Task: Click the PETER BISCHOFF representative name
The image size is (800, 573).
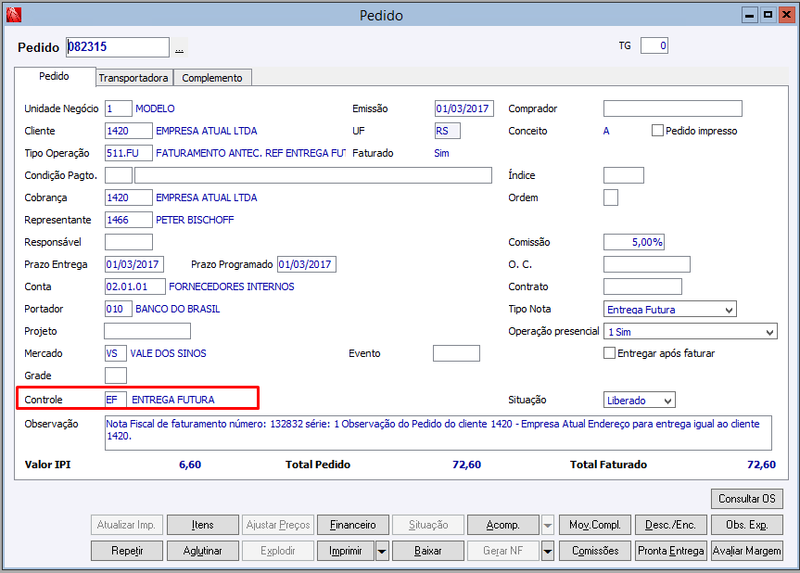Action: 195,220
